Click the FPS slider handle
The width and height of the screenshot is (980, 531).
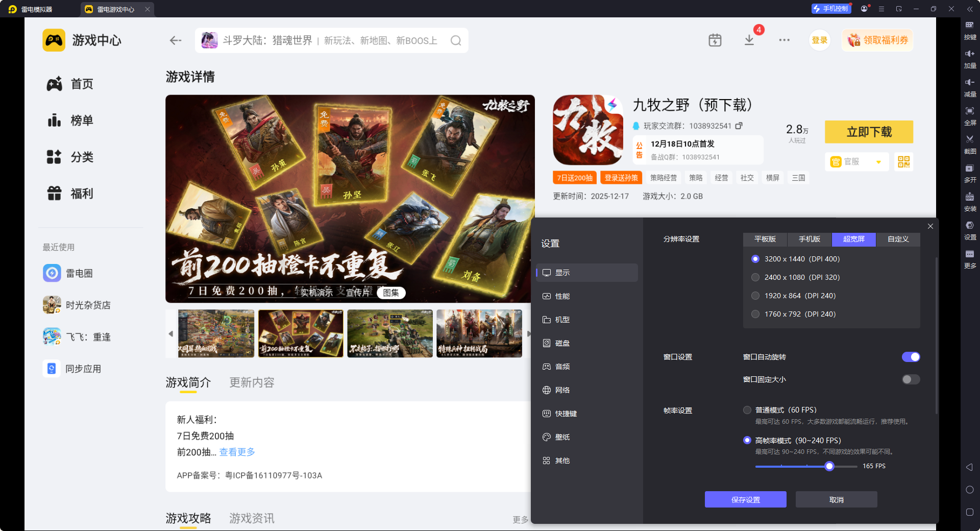coord(829,466)
